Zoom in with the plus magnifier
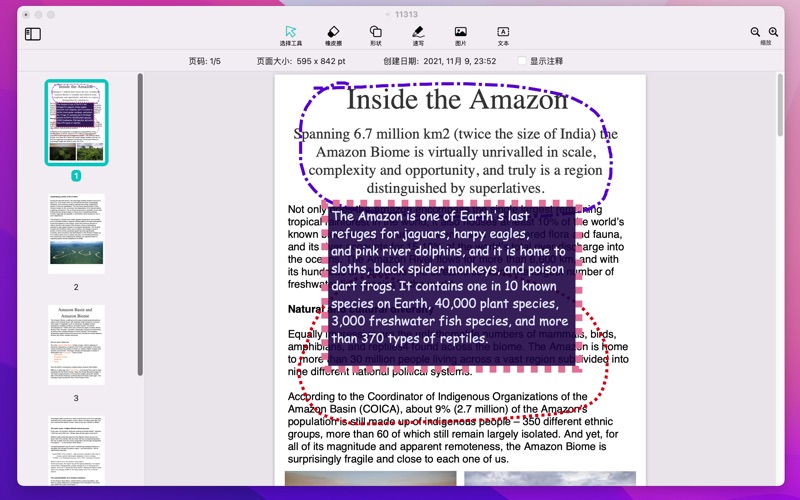The height and width of the screenshot is (500, 800). (x=773, y=32)
